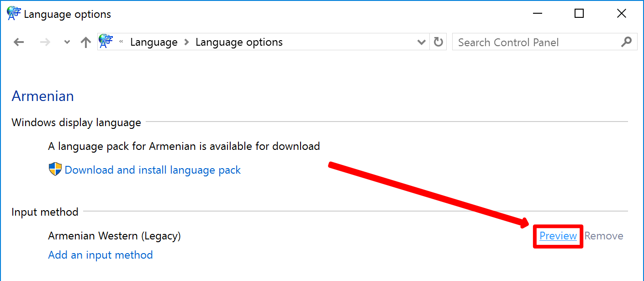This screenshot has width=644, height=281.
Task: Expand the arrow after Language breadcrumb
Action: (x=186, y=42)
